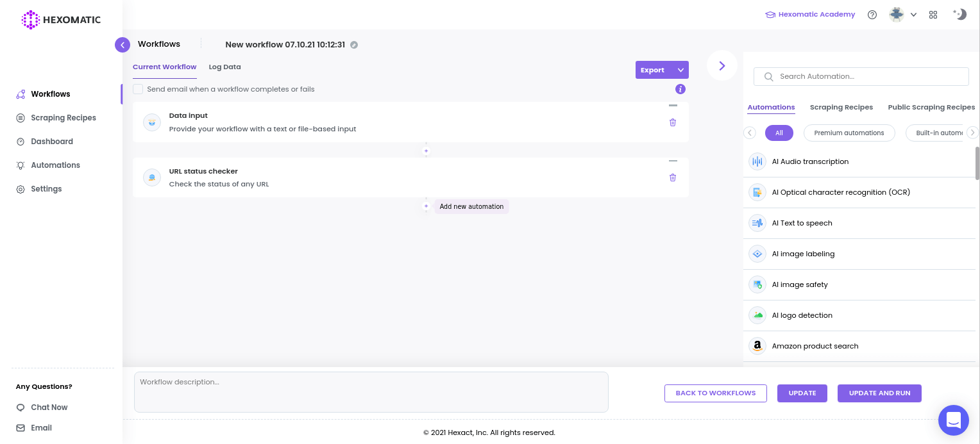Collapse the Data input step
Screen dimensions: 980x444
coord(672,106)
